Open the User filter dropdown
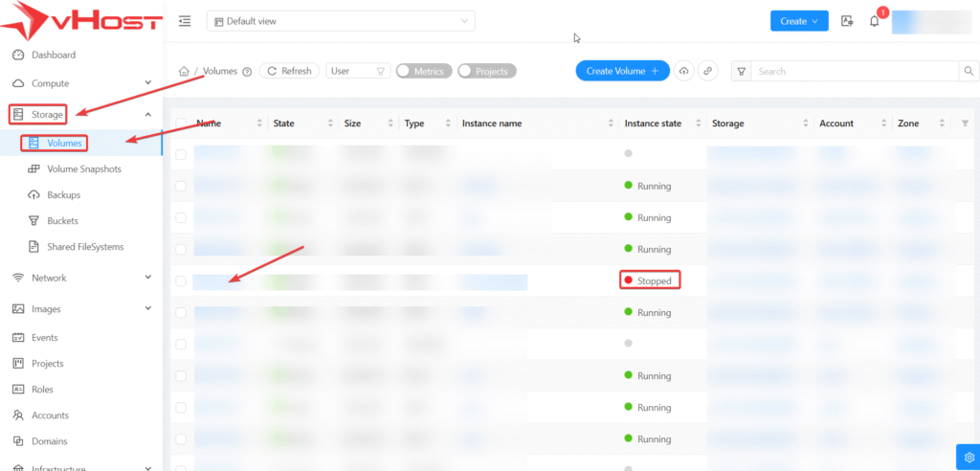 [x=358, y=71]
